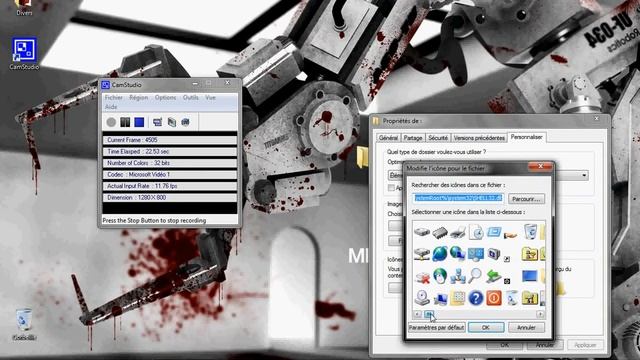This screenshot has width=640, height=360.
Task: Select the grid folder icon in bottom row
Action: 458,298
